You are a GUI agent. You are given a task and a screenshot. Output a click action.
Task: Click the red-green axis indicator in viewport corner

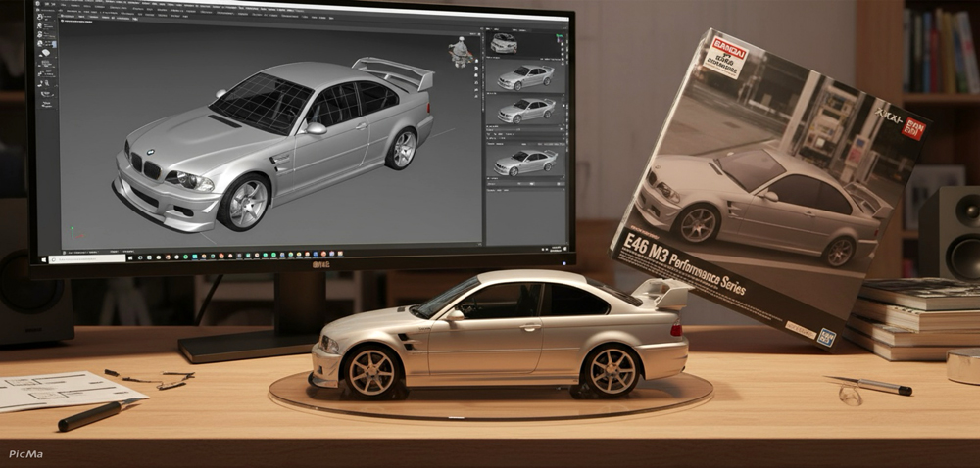tap(75, 234)
